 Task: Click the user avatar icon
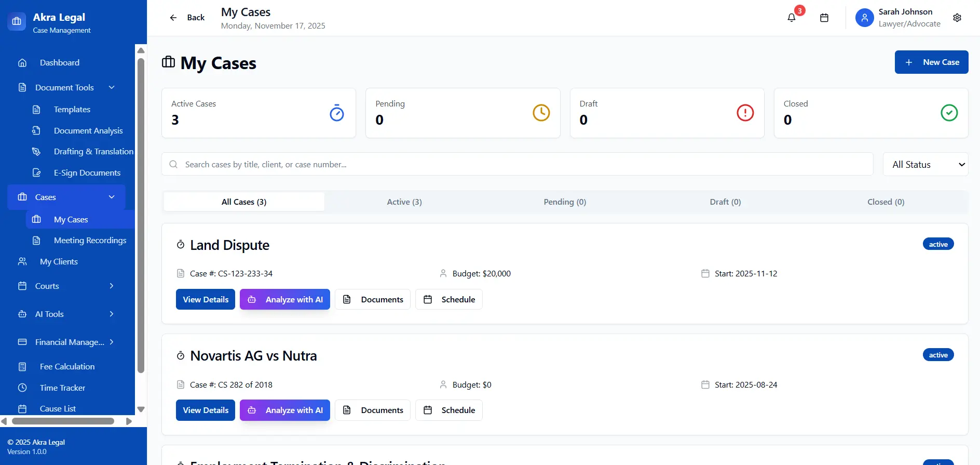click(x=864, y=18)
